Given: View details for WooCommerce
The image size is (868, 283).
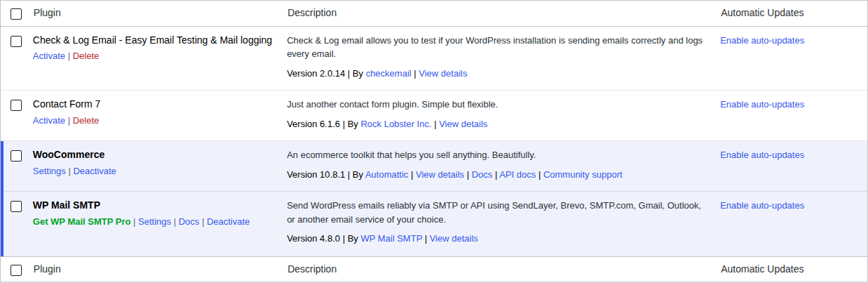Looking at the screenshot, I should click(x=440, y=175).
